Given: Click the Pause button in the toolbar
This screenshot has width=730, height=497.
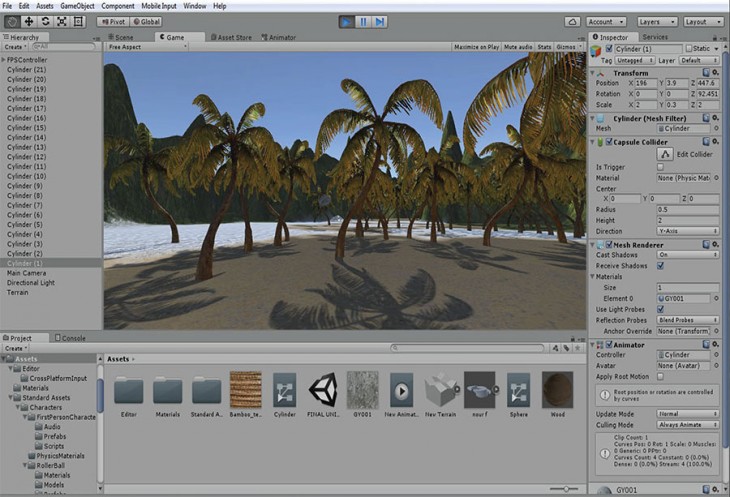Looking at the screenshot, I should (363, 21).
